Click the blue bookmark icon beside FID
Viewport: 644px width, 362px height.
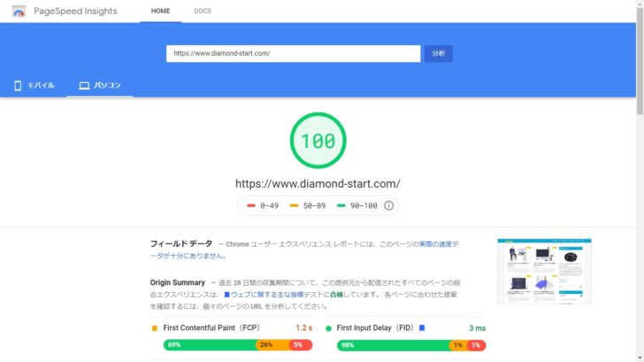pos(422,327)
